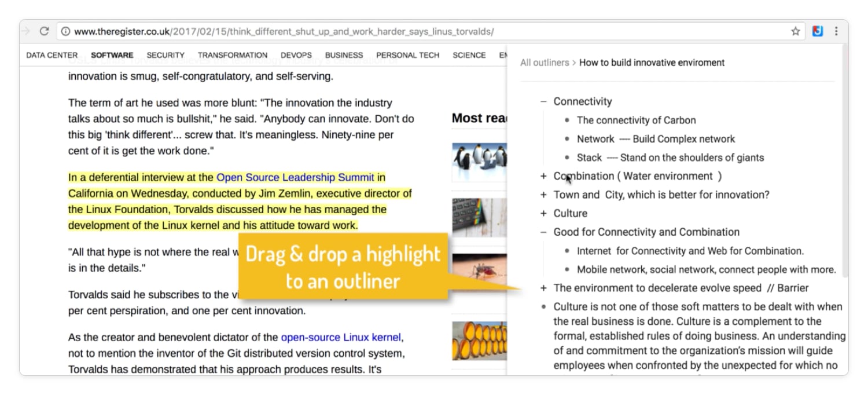
Task: Open Chrome's three-dot menu
Action: 836,31
